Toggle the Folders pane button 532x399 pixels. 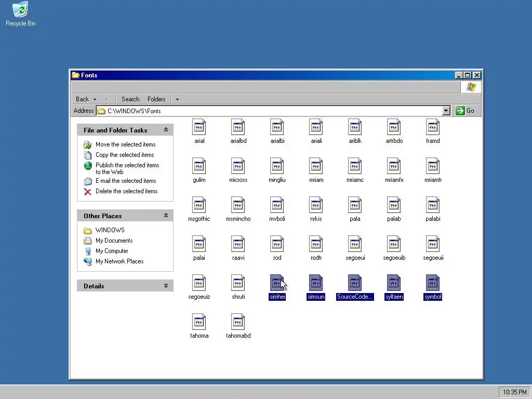click(156, 99)
